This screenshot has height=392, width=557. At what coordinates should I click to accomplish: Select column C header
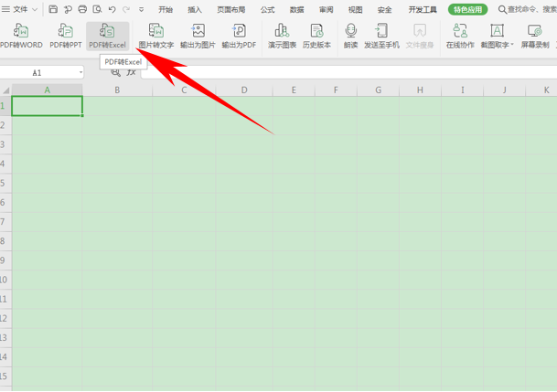pyautogui.click(x=184, y=90)
